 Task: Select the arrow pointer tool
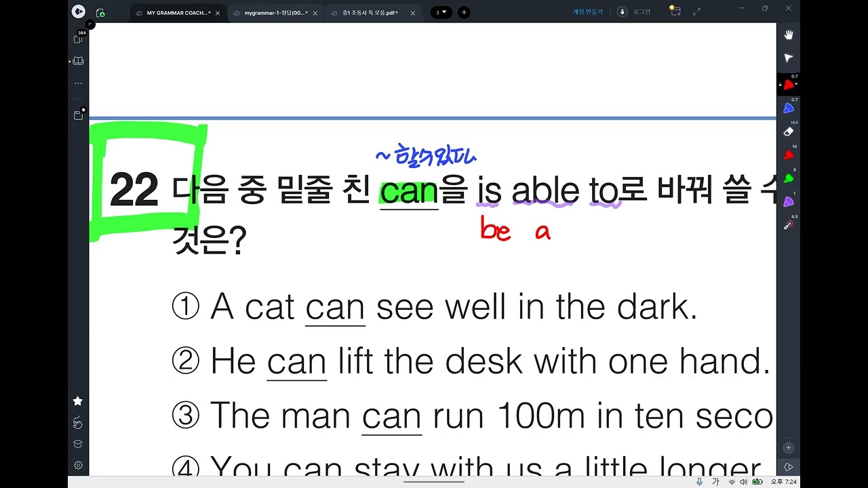click(788, 58)
